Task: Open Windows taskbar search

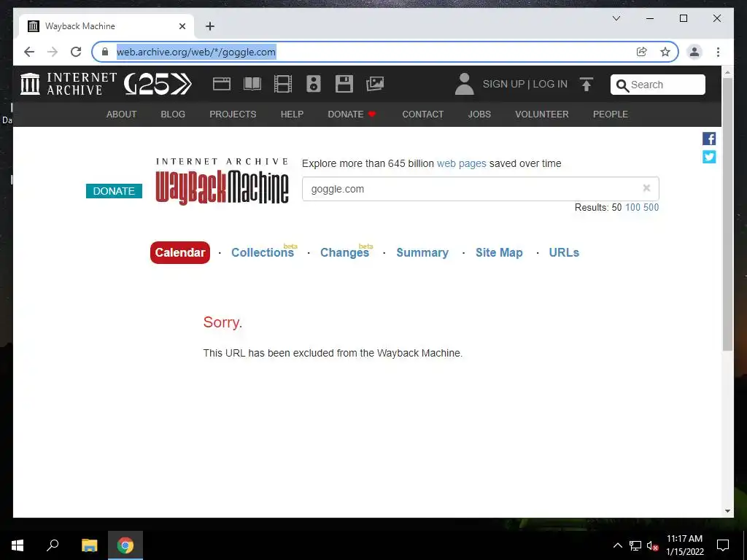Action: 53,545
